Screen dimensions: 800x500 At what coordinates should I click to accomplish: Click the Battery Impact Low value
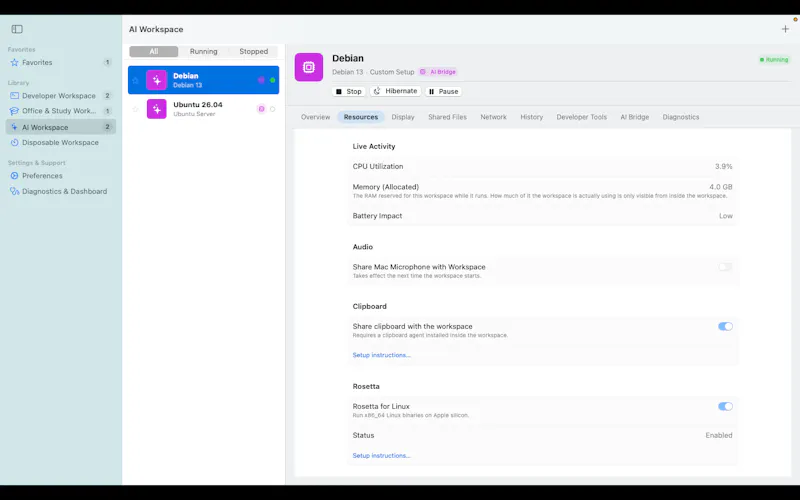pyautogui.click(x=726, y=216)
